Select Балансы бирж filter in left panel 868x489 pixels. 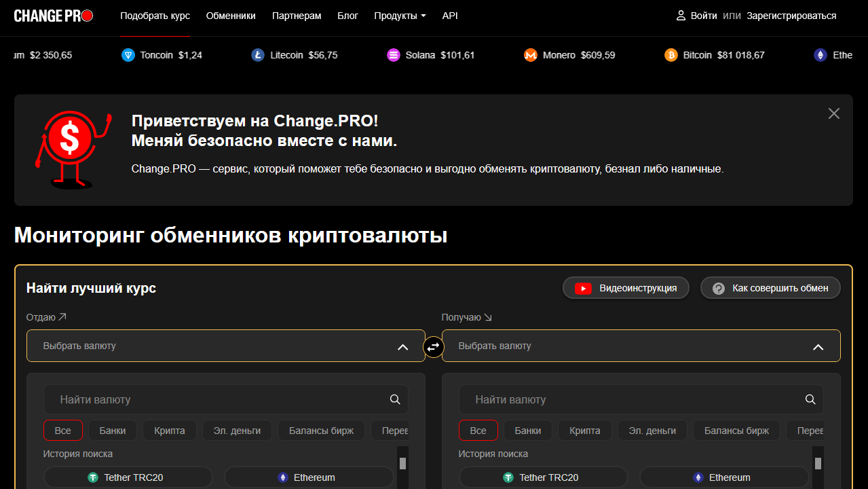321,431
